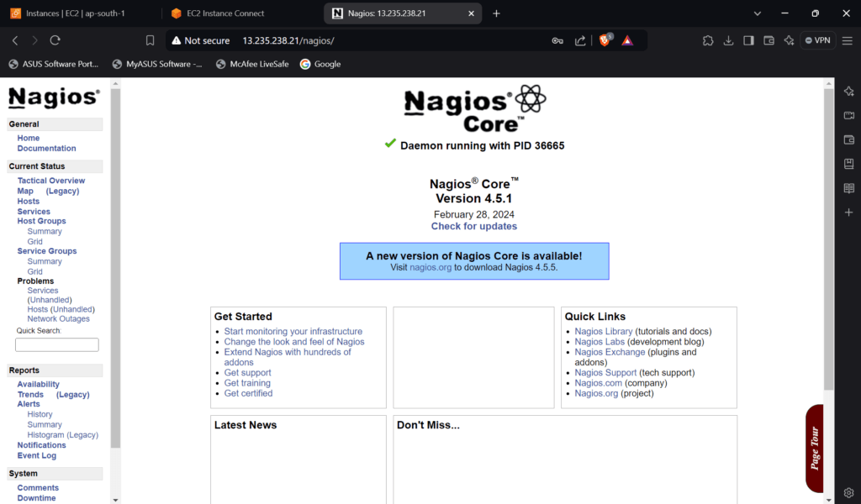This screenshot has width=861, height=504.
Task: Open the saved password key icon
Action: [557, 40]
